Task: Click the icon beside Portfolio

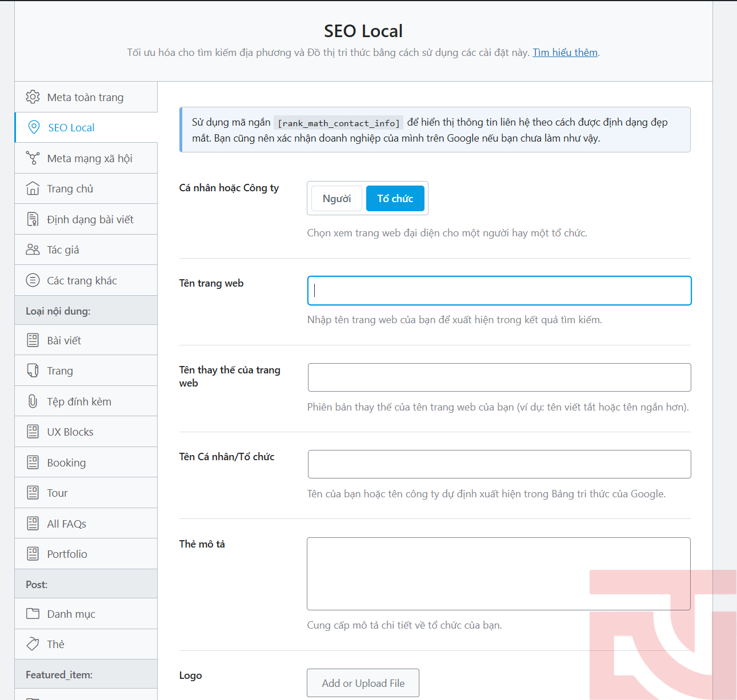Action: coord(33,554)
